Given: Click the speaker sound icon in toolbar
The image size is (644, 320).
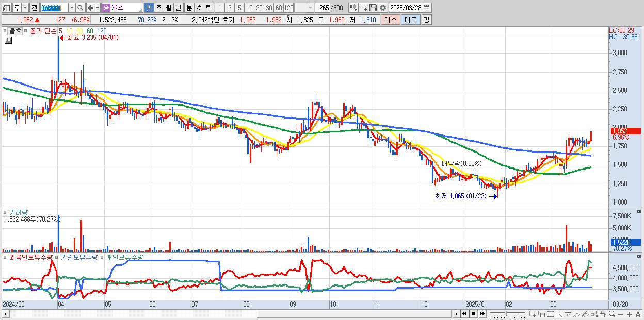Looking at the screenshot, I should [90, 8].
